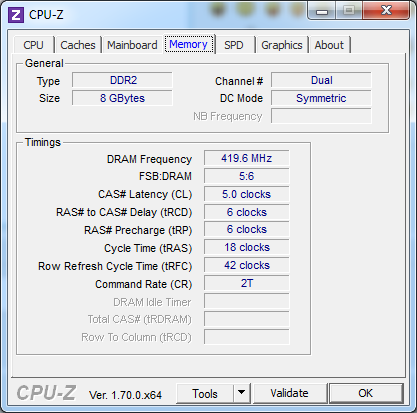Click the Cycle Time (tRAS) label
This screenshot has width=417, height=413.
148,248
